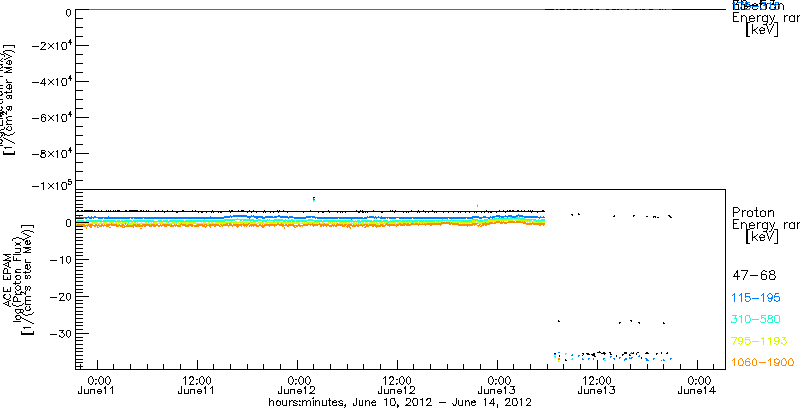
Task: Click the black 47-68 keV flux trace
Action: coord(310,211)
